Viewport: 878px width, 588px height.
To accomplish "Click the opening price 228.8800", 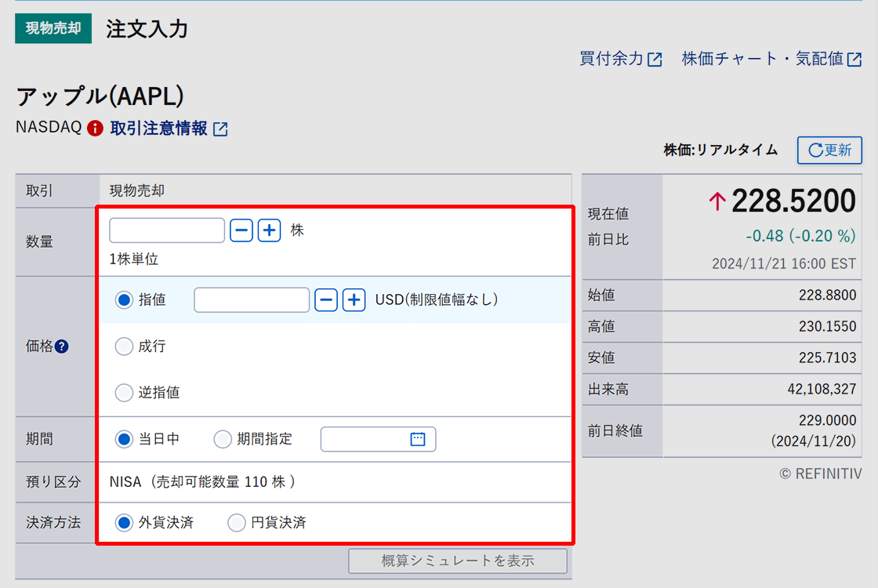I will tap(827, 295).
